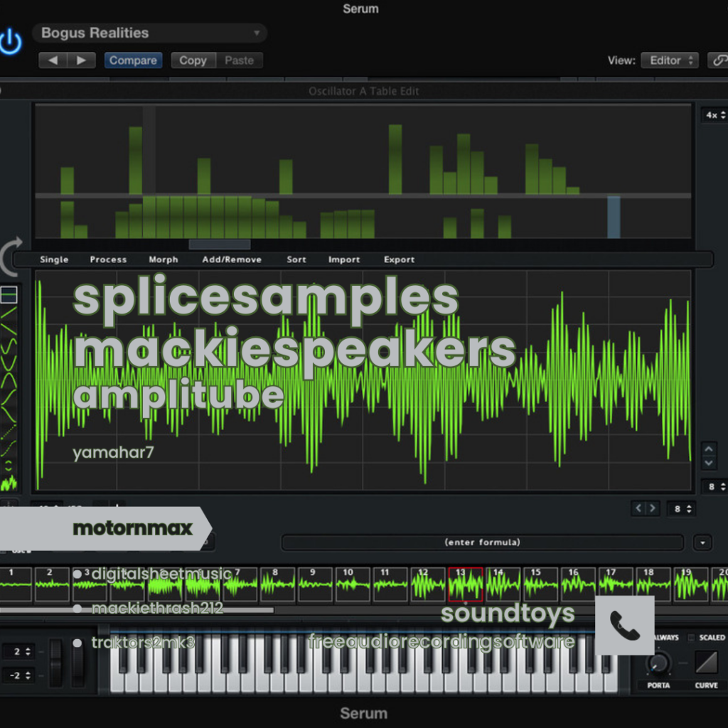Open the Import menu

pos(344,259)
